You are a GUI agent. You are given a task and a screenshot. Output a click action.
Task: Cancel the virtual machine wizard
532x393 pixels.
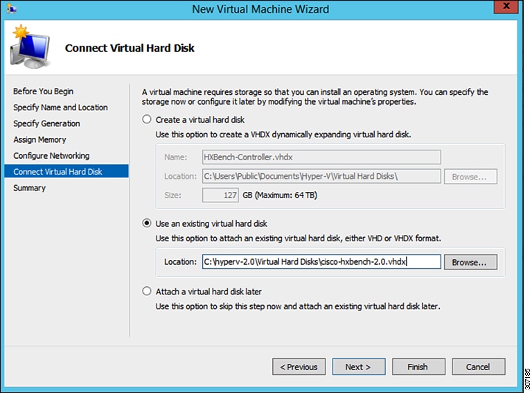coord(478,367)
